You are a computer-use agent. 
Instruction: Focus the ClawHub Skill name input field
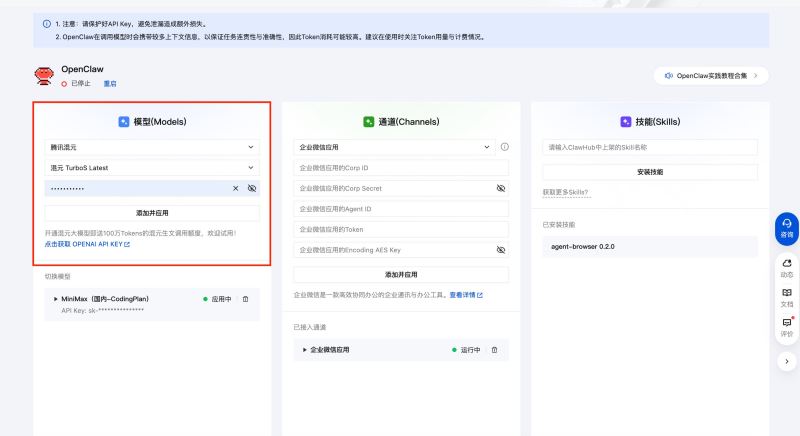(650, 147)
